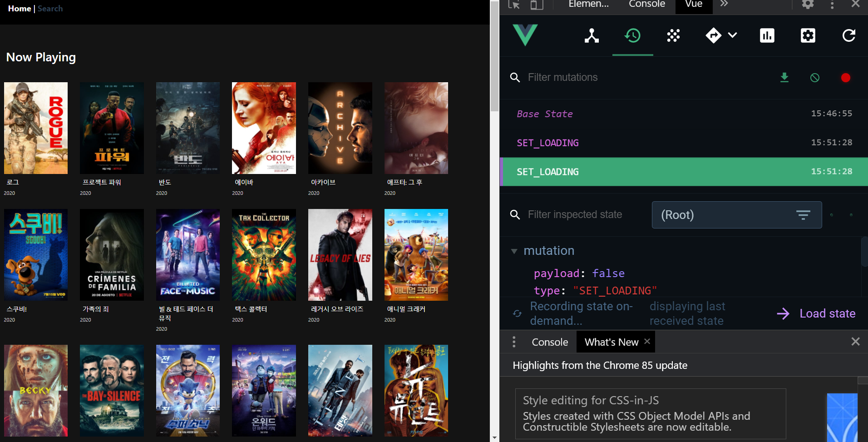This screenshot has width=868, height=442.
Task: Open the 애프터: 그 후 poster
Action: pos(416,128)
